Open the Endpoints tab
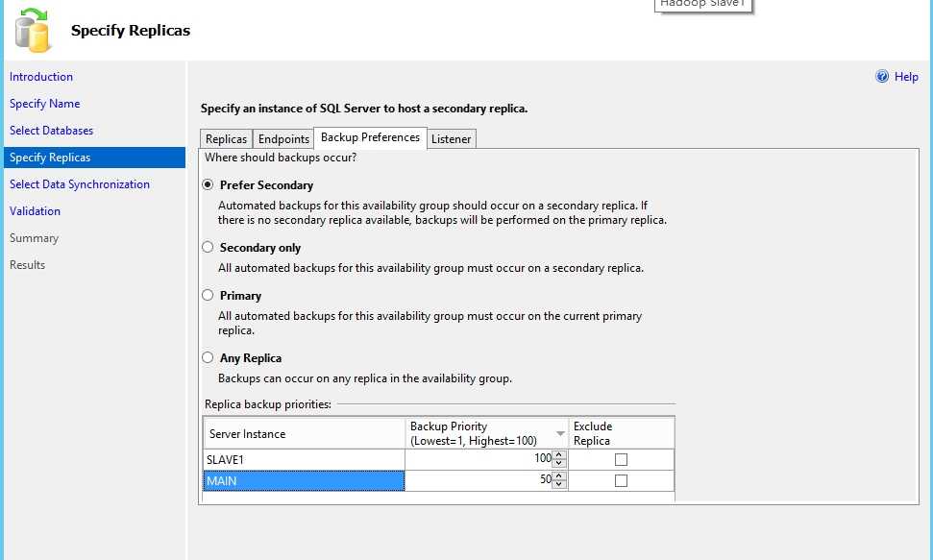The image size is (933, 560). click(x=283, y=139)
